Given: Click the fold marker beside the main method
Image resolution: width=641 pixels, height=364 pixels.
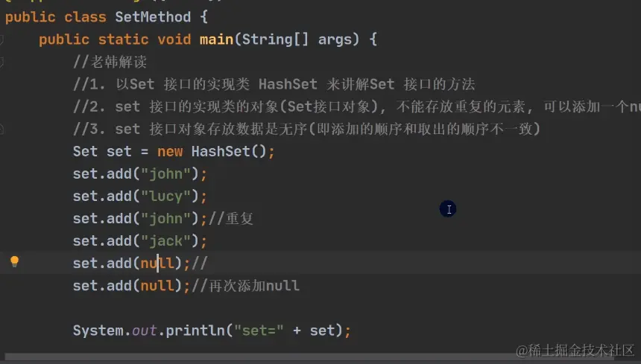Looking at the screenshot, I should tap(1, 39).
